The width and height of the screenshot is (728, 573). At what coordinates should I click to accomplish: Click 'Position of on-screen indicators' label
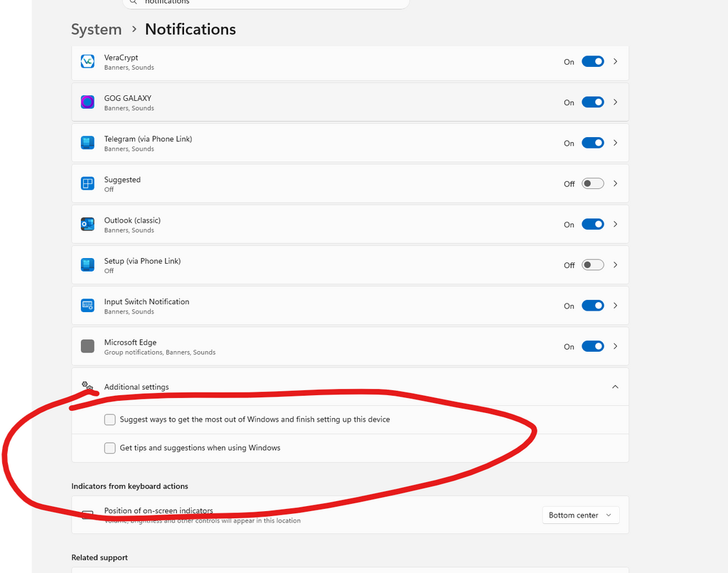pos(159,510)
